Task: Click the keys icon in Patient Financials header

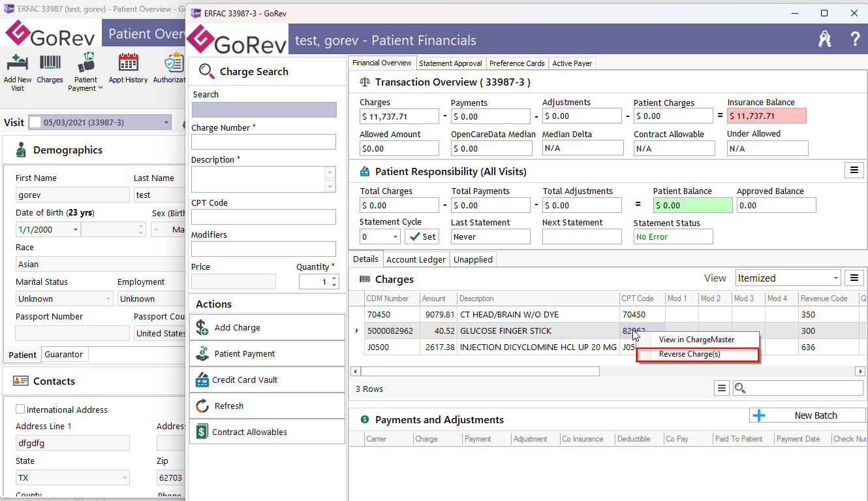Action: (825, 40)
